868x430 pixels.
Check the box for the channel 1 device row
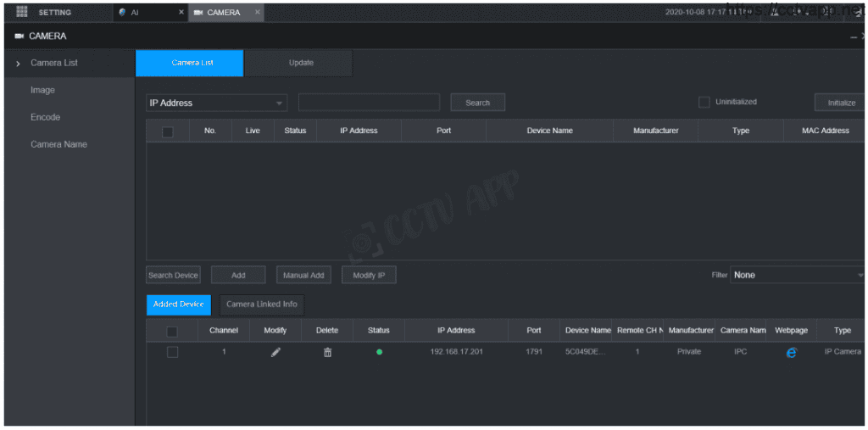pos(172,352)
